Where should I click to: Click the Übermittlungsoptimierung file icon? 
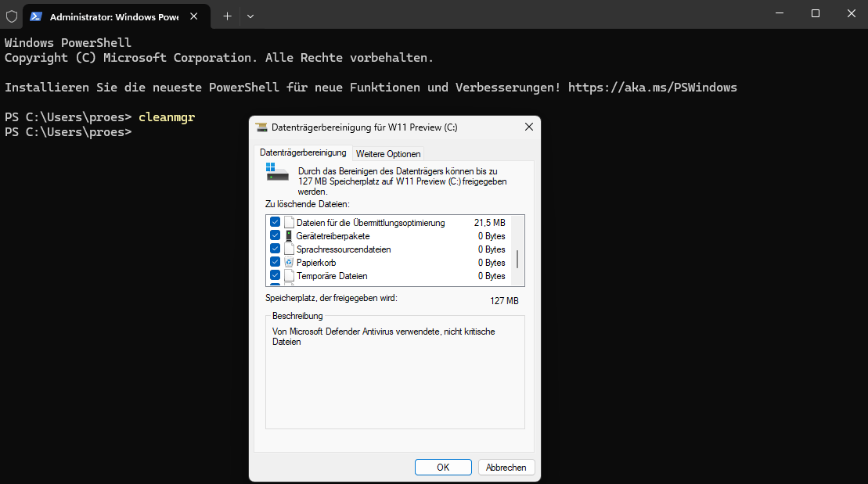289,222
